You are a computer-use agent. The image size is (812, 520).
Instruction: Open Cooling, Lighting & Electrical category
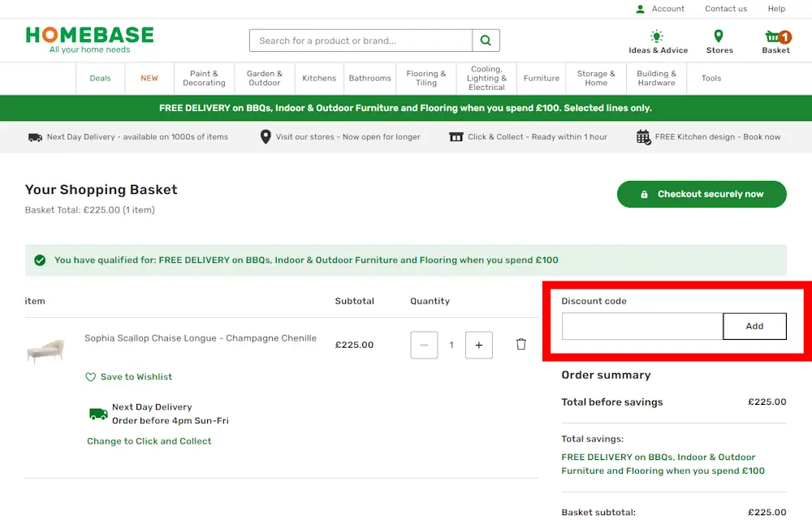coord(486,78)
